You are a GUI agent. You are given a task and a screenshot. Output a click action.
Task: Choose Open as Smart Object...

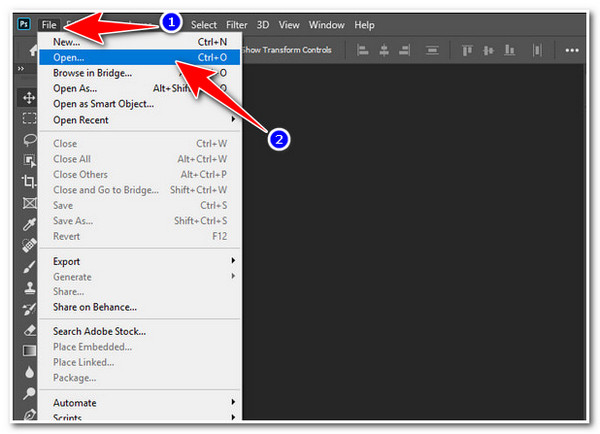point(140,104)
